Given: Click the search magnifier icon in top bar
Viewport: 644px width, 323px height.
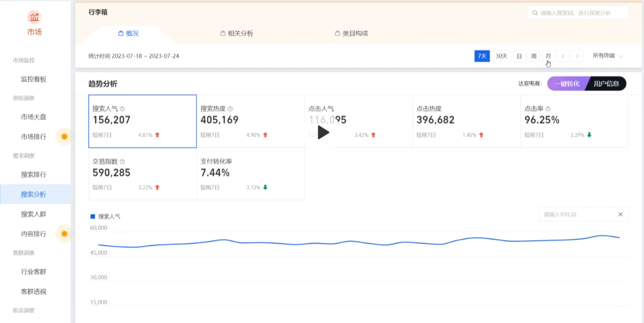Looking at the screenshot, I should click(x=534, y=13).
